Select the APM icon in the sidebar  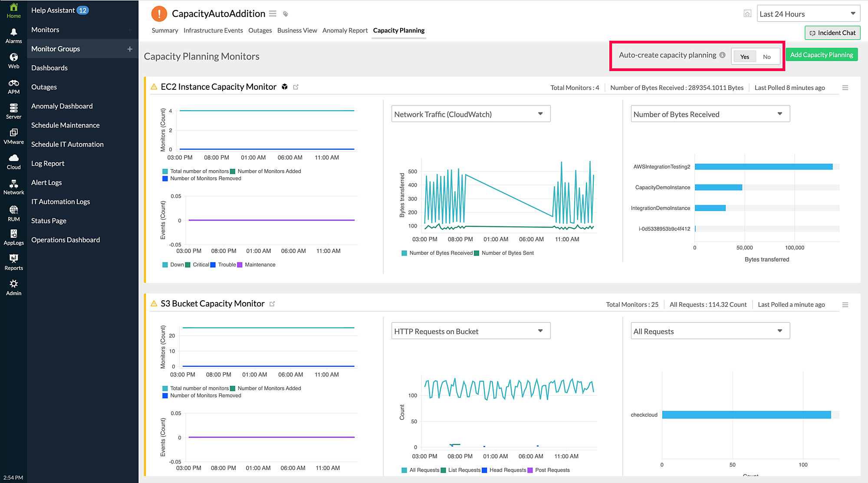(13, 86)
